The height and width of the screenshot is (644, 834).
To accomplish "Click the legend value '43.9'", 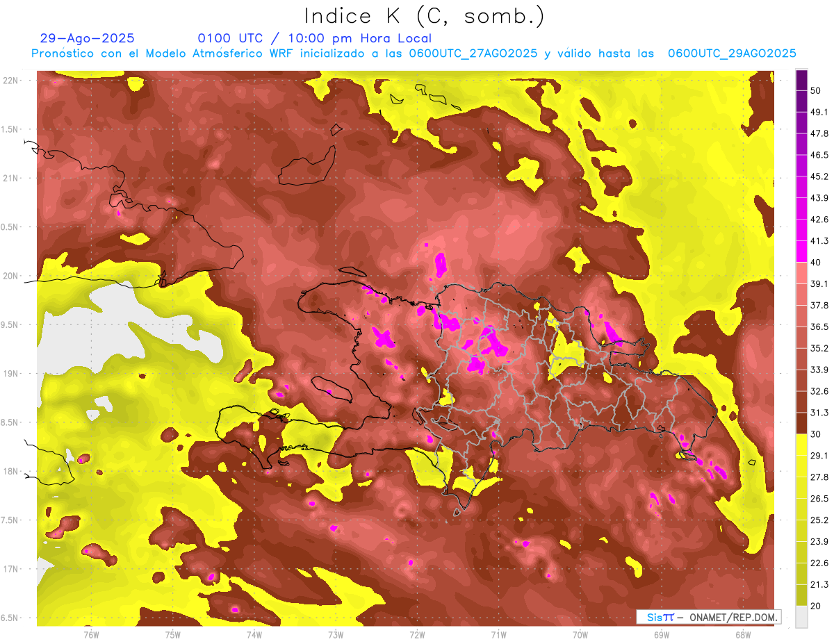I will pyautogui.click(x=819, y=198).
